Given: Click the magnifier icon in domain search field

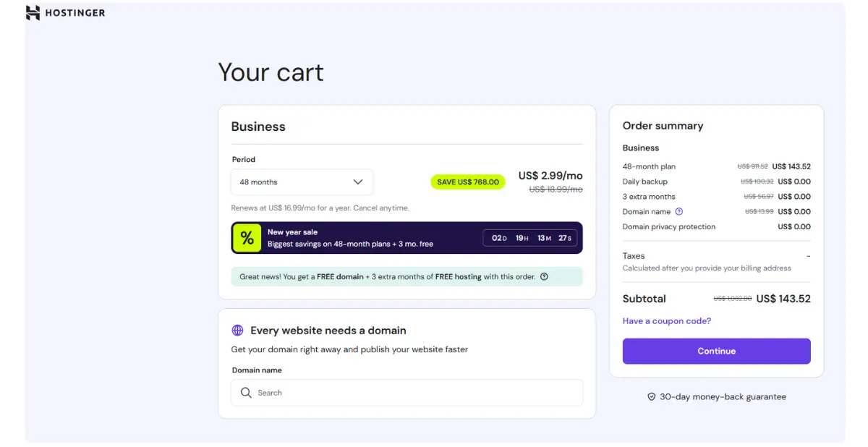Looking at the screenshot, I should (247, 392).
